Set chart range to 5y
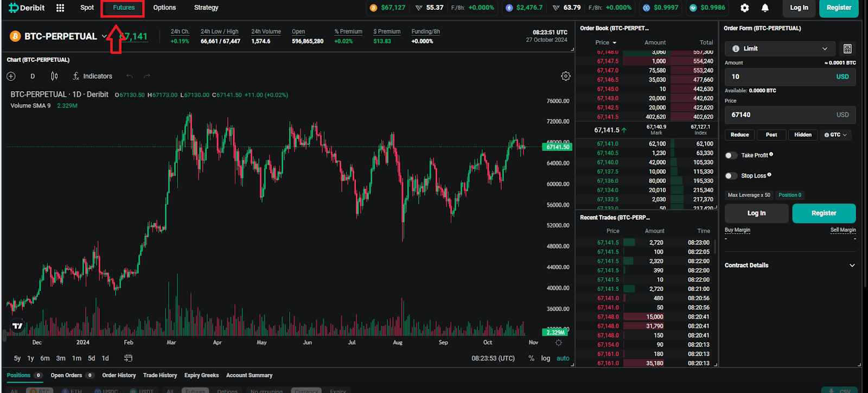The image size is (868, 393). [17, 358]
